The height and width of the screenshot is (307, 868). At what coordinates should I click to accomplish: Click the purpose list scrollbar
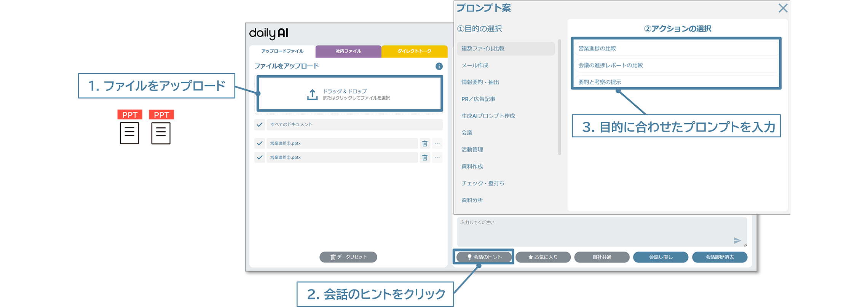coord(559,97)
